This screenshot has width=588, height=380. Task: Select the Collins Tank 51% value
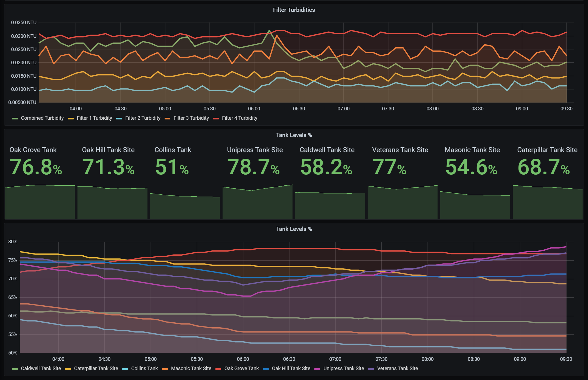pyautogui.click(x=172, y=167)
